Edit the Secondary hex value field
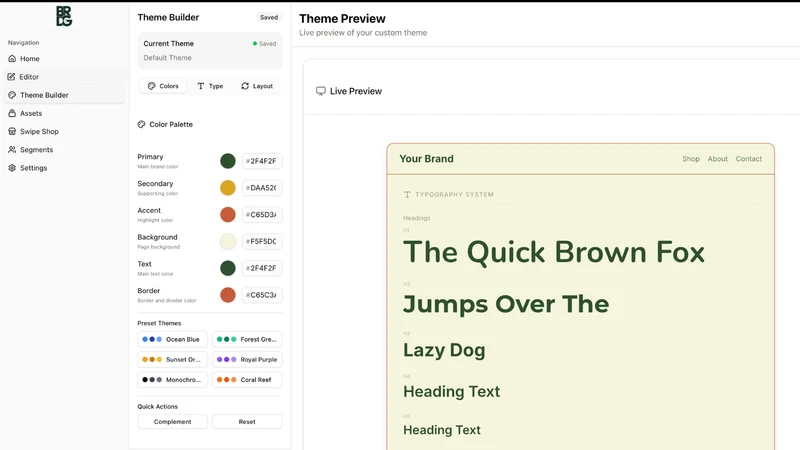800x450 pixels. 262,188
